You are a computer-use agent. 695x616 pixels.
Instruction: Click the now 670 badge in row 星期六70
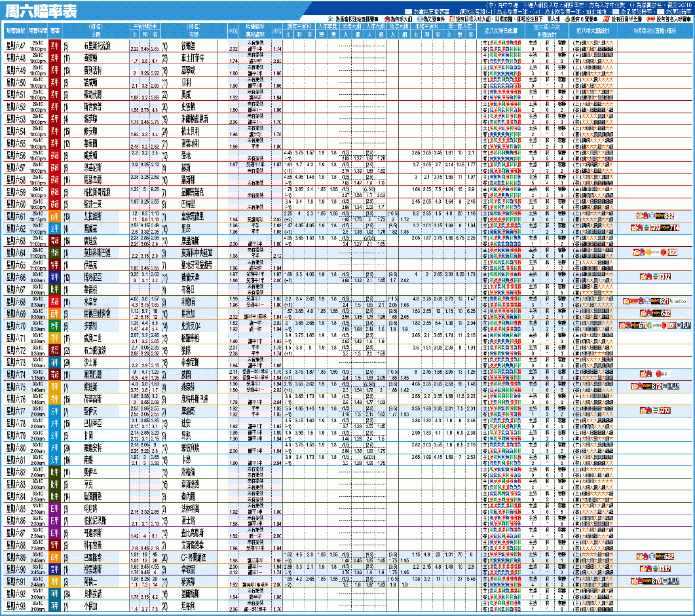(639, 325)
